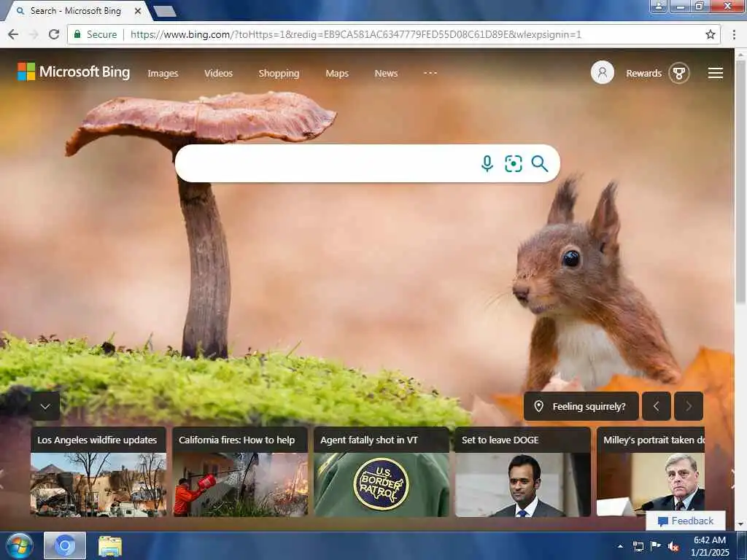
Task: Click the Rewards link
Action: 643,74
